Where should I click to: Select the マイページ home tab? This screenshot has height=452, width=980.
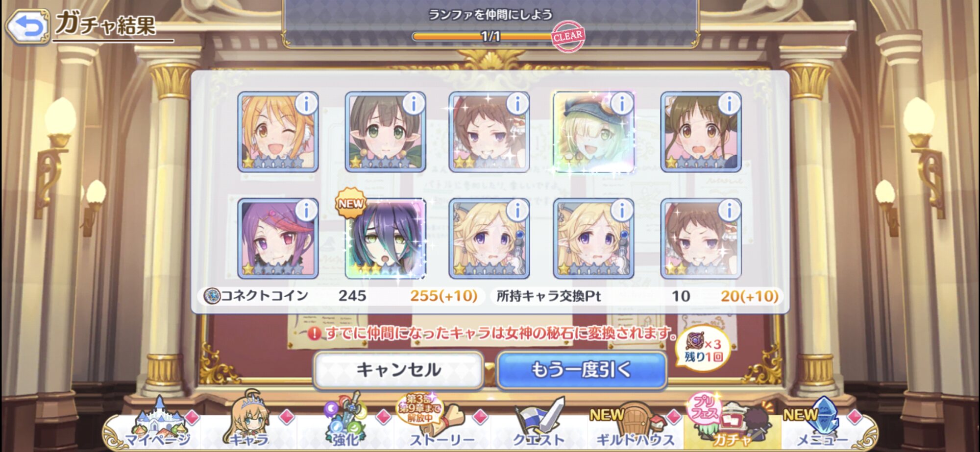coord(158,424)
